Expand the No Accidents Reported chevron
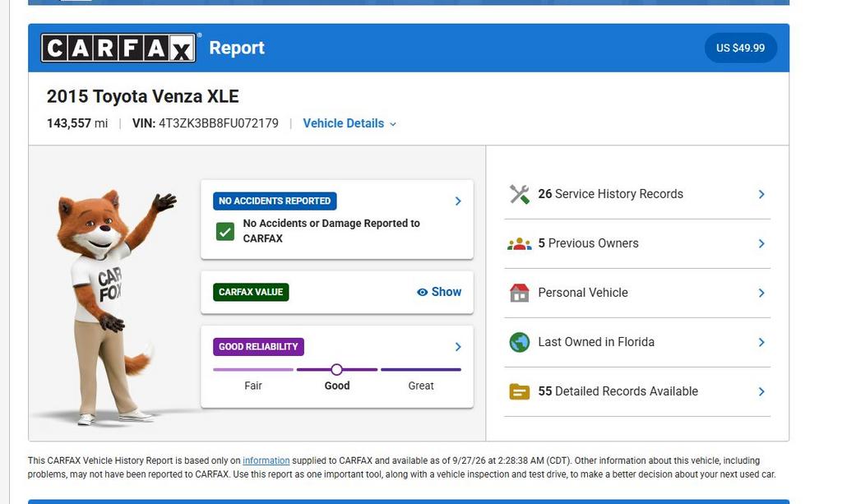842x504 pixels. pyautogui.click(x=458, y=201)
